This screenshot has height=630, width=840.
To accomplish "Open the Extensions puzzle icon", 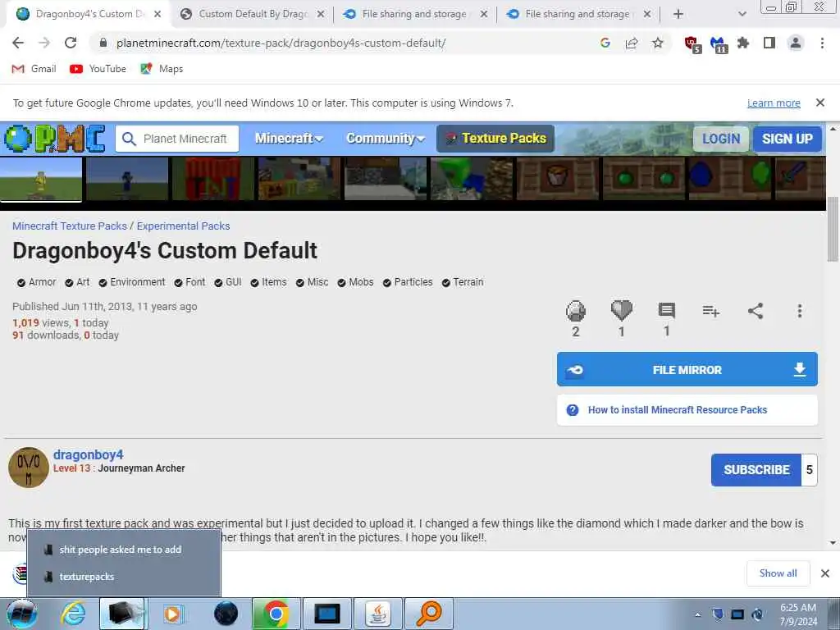I will [743, 43].
